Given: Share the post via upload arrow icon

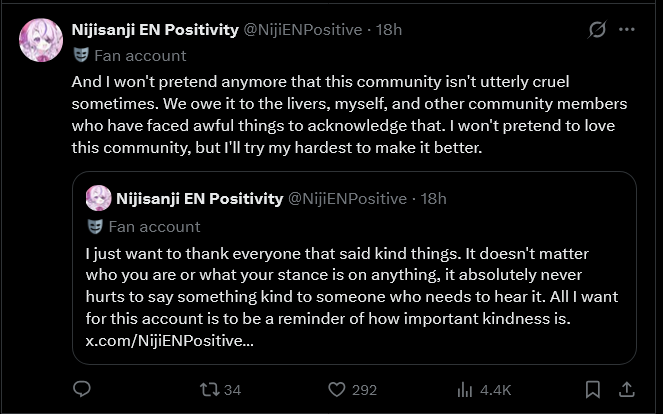Looking at the screenshot, I should tap(627, 389).
